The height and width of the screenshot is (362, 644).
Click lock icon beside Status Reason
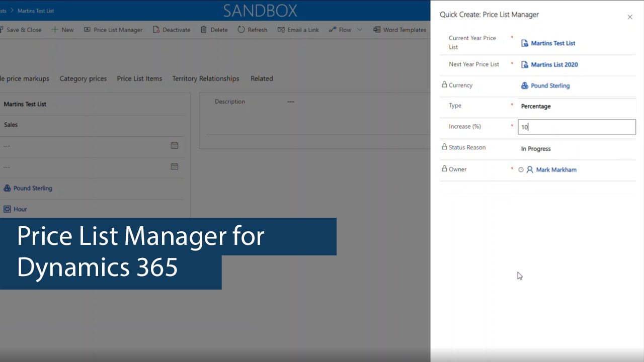(x=444, y=147)
